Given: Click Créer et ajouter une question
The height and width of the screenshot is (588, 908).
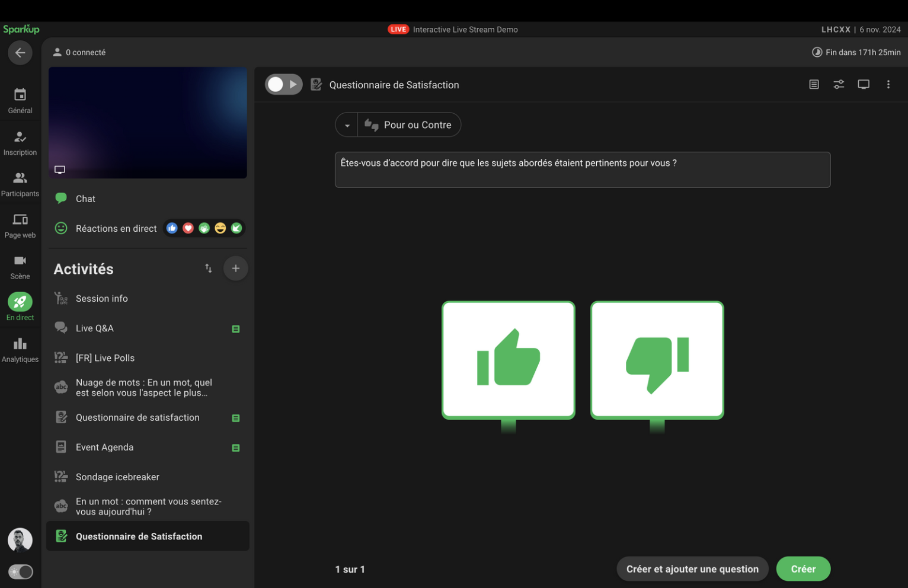Looking at the screenshot, I should (692, 569).
